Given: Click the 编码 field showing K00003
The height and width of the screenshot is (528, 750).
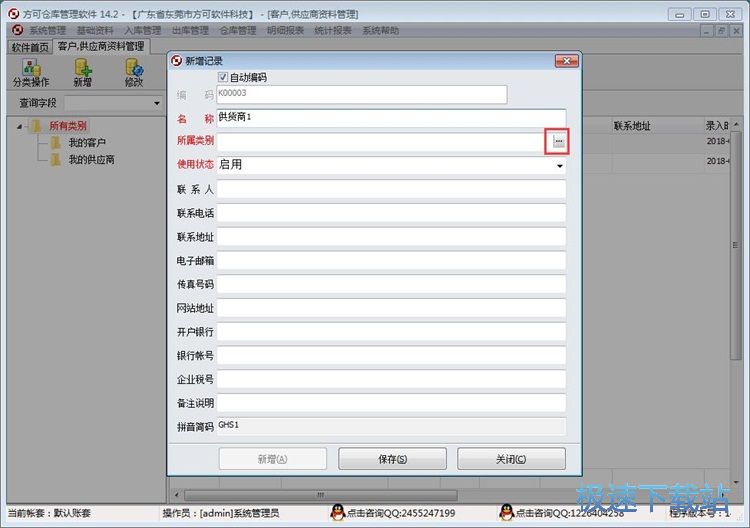Looking at the screenshot, I should tap(362, 94).
